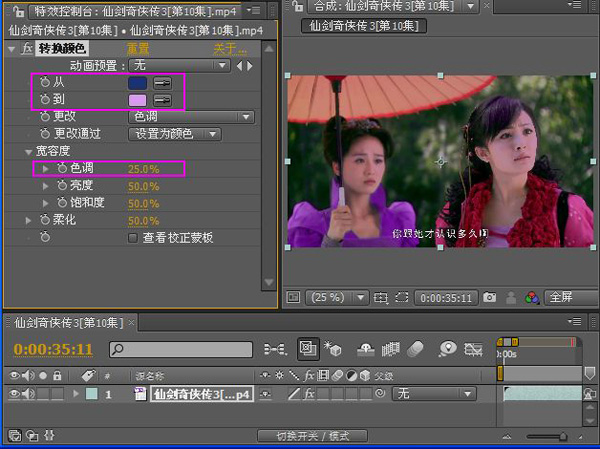Toggle draft 3D icon
This screenshot has width=600, height=449.
coord(332,349)
